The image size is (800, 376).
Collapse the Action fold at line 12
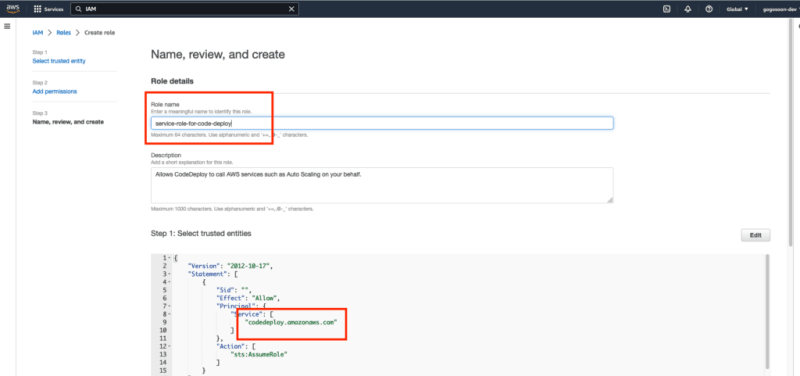pos(170,346)
